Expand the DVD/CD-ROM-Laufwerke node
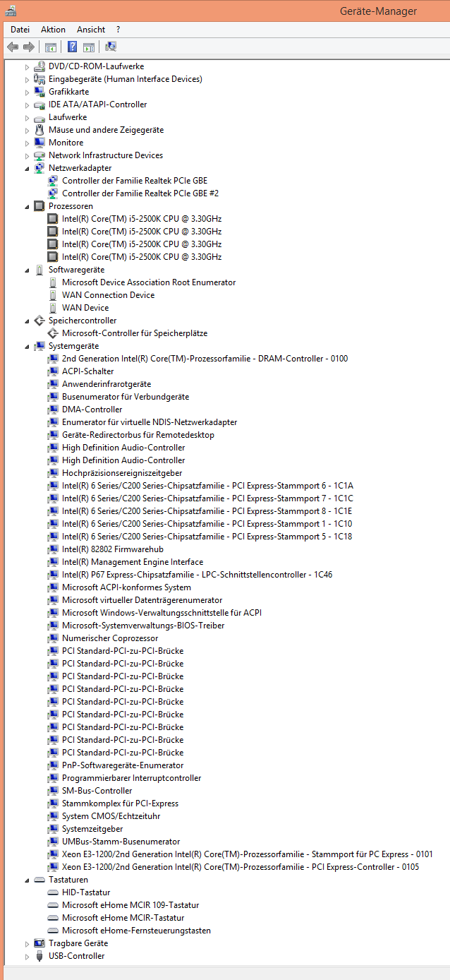This screenshot has height=980, width=450. (x=28, y=67)
